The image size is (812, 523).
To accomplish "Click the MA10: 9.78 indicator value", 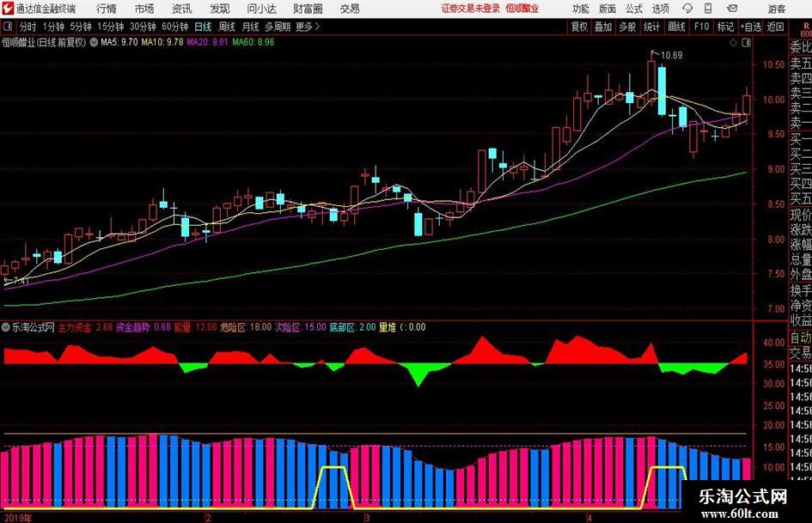I will [x=162, y=42].
